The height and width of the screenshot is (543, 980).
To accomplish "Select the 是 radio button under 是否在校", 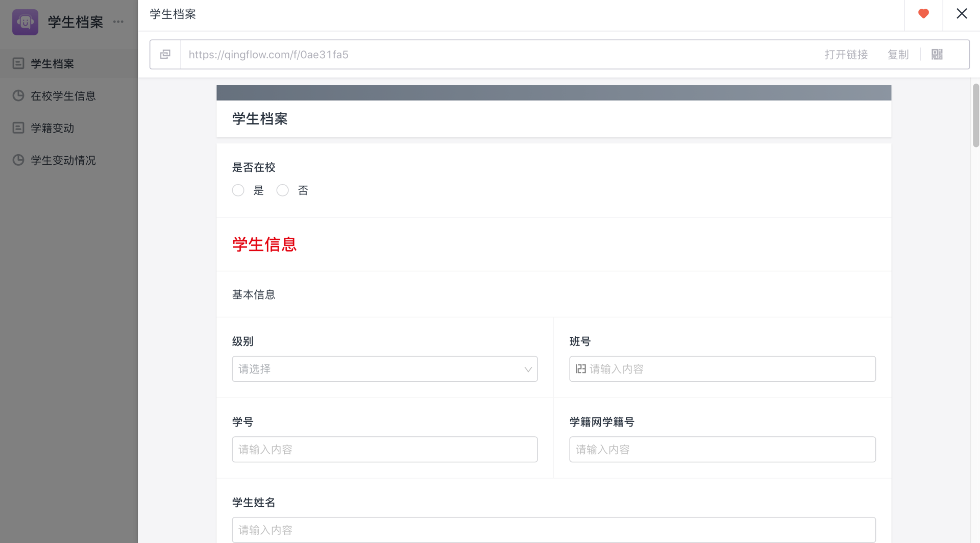I will click(x=238, y=190).
